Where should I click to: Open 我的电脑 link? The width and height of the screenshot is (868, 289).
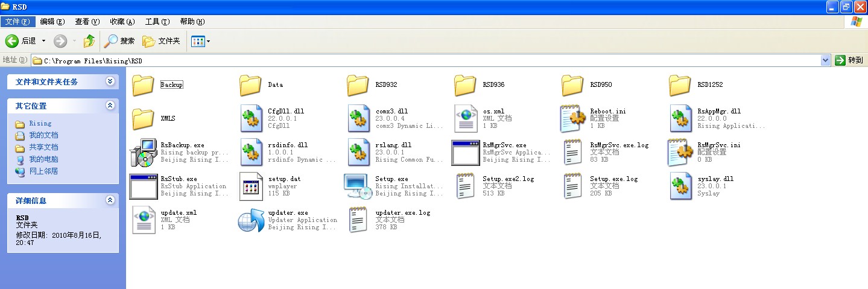(x=43, y=159)
